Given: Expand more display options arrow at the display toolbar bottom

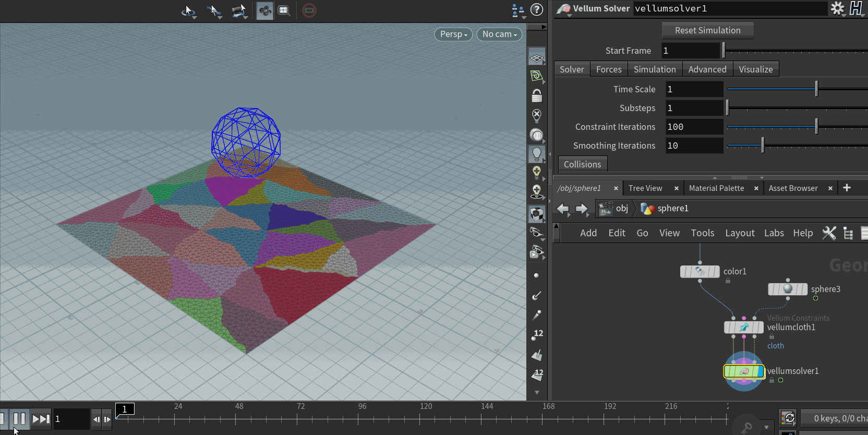Looking at the screenshot, I should click(537, 392).
